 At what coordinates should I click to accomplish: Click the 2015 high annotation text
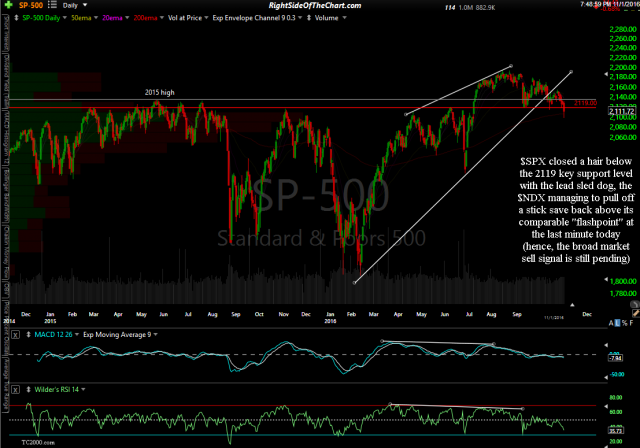pos(160,93)
